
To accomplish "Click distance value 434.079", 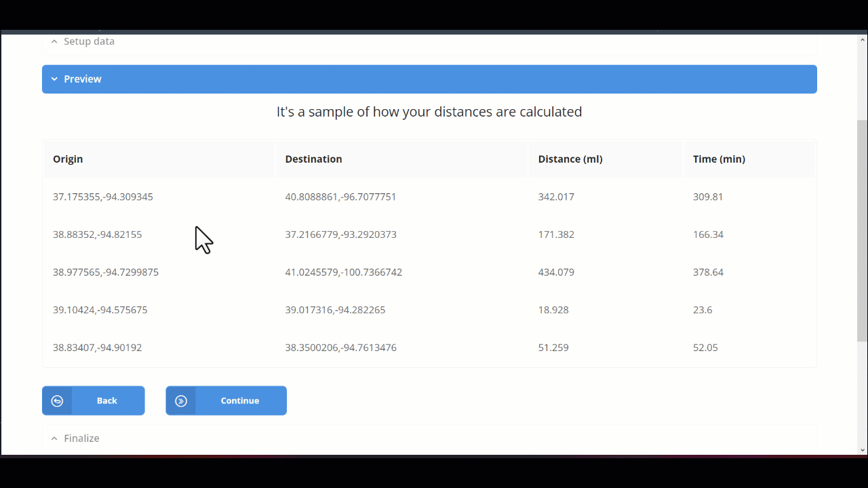I will point(556,272).
